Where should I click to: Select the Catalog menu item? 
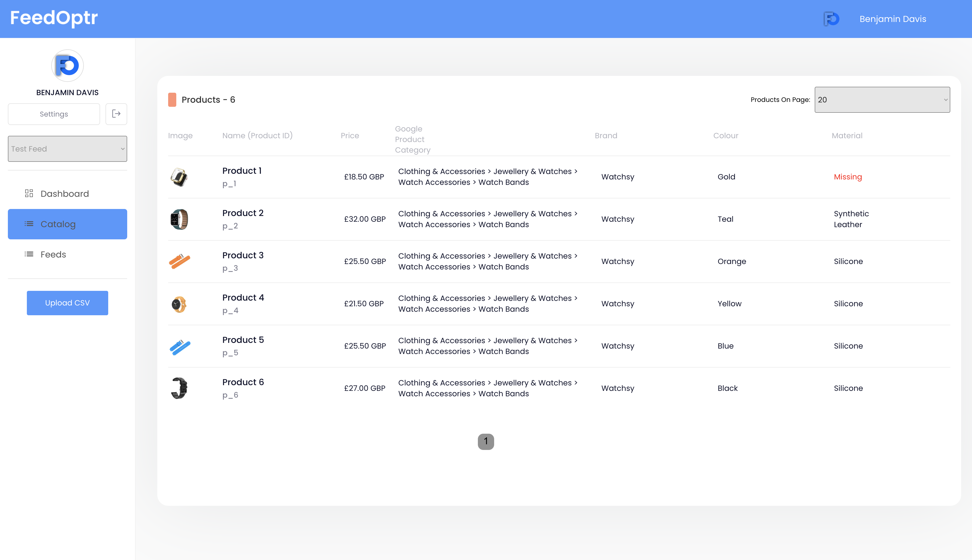[x=67, y=224]
